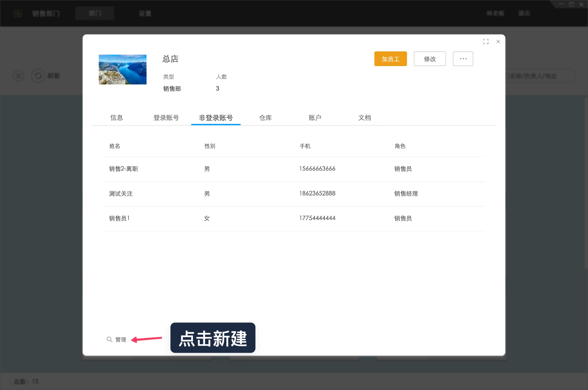This screenshot has height=390, width=588.
Task: Click the refresh icon next to 刷新
Action: [38, 75]
